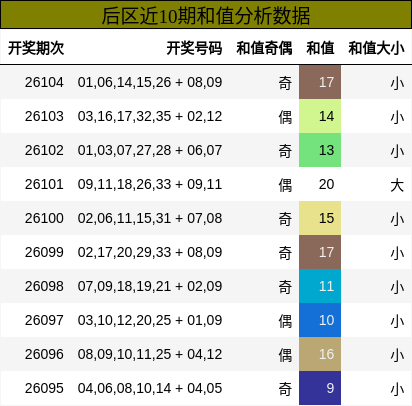Click brown sum cell 17 in row 26099
Image resolution: width=412 pixels, height=406 pixels.
click(x=320, y=252)
